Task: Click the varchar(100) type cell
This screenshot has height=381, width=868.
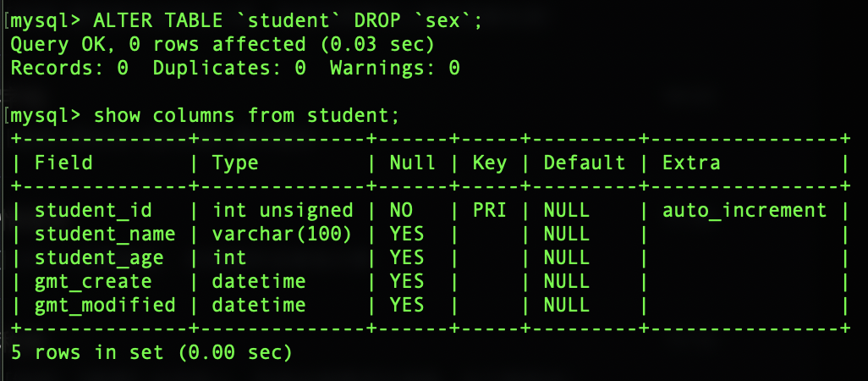Action: pos(282,234)
